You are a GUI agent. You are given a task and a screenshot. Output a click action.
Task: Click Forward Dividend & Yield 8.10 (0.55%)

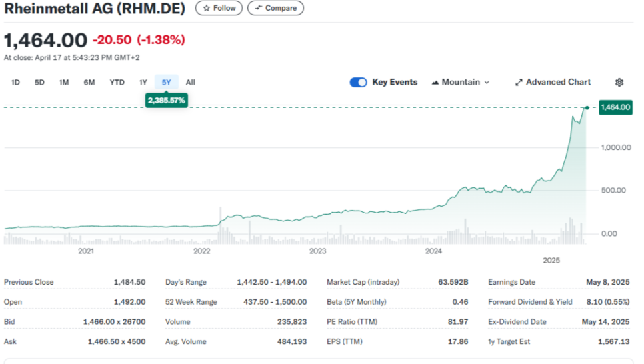608,301
